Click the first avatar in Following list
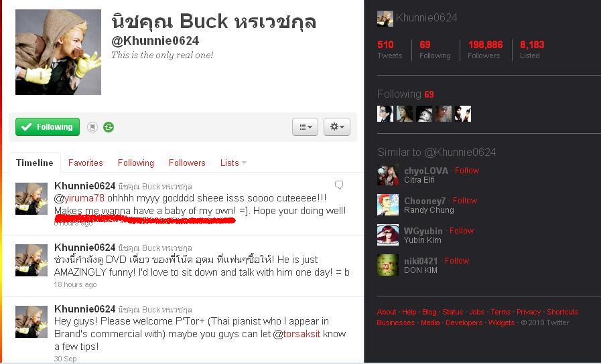This screenshot has width=601, height=364. tap(385, 114)
